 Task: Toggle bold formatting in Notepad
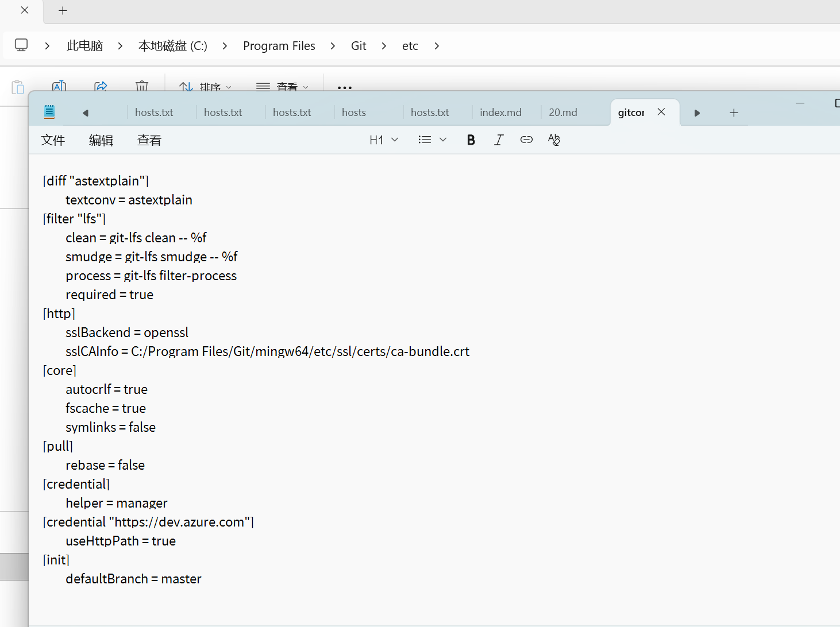click(x=471, y=140)
